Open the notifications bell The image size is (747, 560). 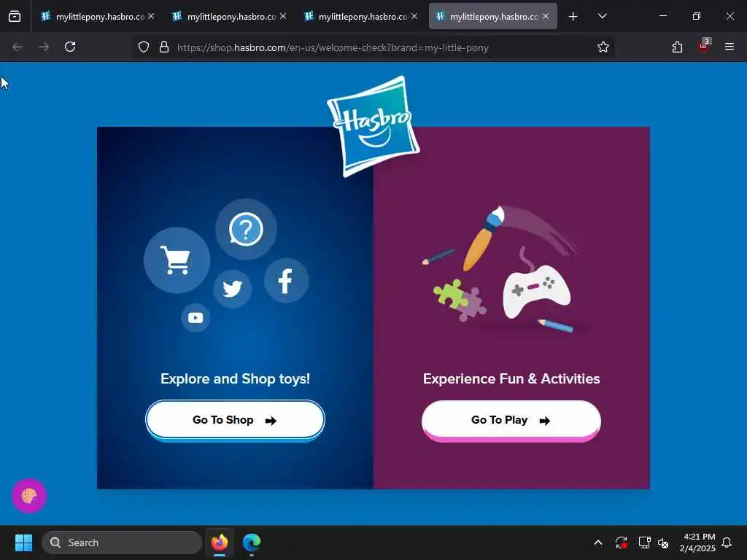727,542
